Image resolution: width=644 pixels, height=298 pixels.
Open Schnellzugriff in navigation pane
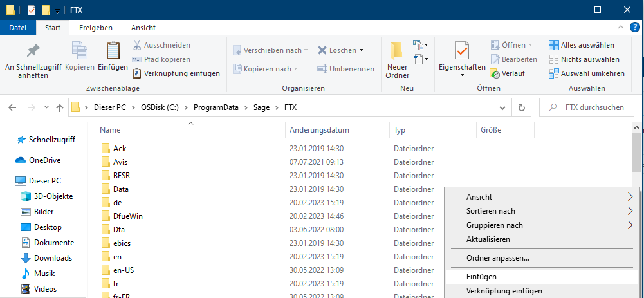(46, 140)
